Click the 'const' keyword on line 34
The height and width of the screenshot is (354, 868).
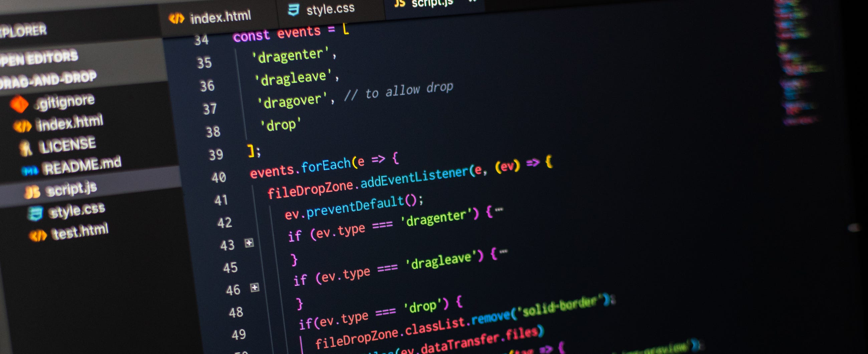[x=251, y=36]
